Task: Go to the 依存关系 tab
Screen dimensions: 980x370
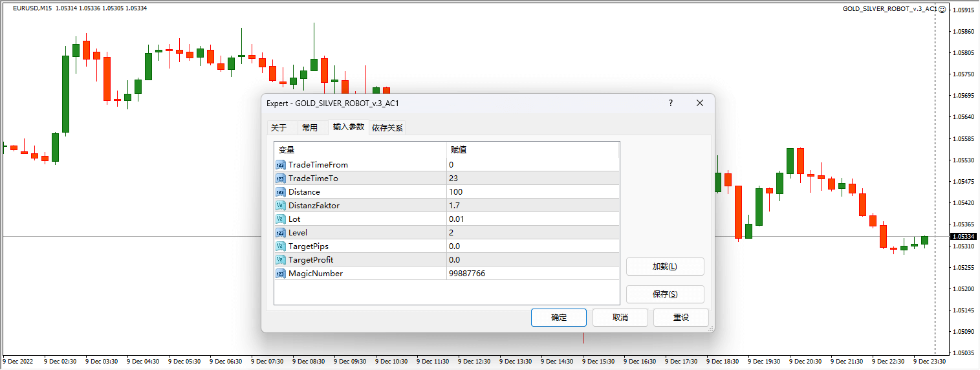Action: [387, 128]
